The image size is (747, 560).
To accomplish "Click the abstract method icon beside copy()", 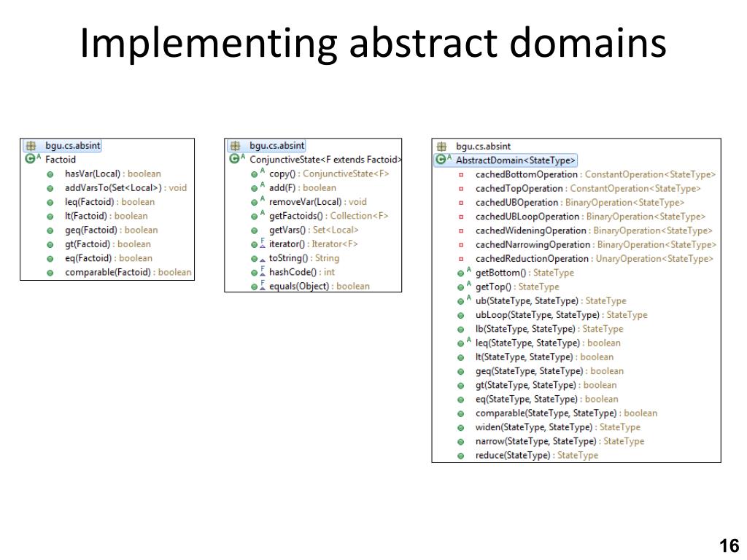I will click(258, 174).
